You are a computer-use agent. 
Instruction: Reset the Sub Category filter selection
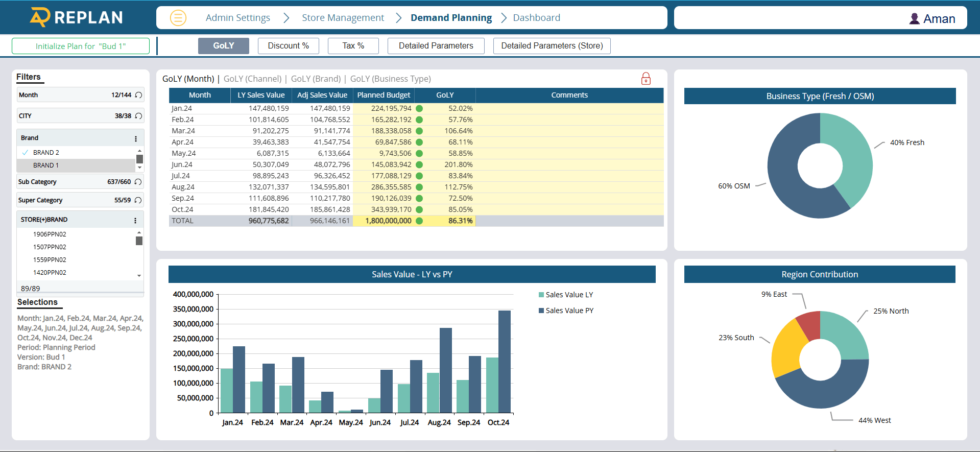(x=138, y=182)
